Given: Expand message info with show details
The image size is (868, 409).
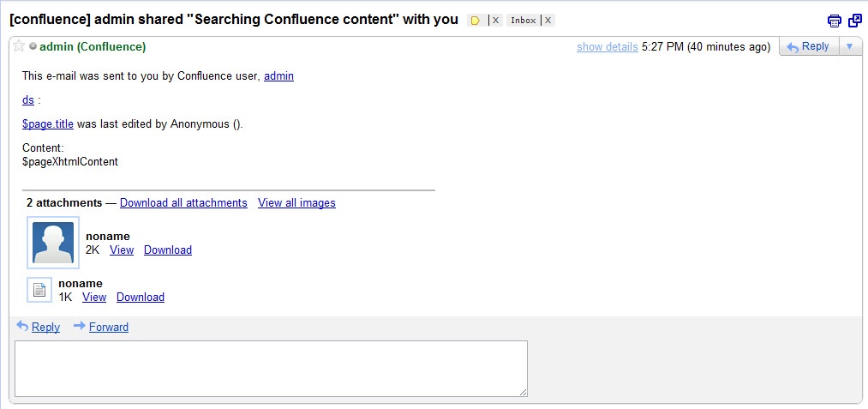Looking at the screenshot, I should click(607, 47).
